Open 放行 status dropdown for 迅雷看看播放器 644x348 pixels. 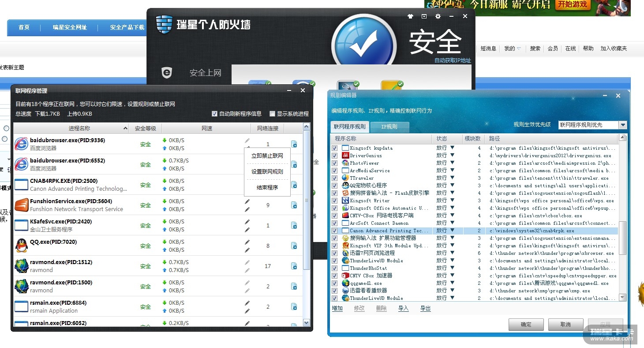452,291
